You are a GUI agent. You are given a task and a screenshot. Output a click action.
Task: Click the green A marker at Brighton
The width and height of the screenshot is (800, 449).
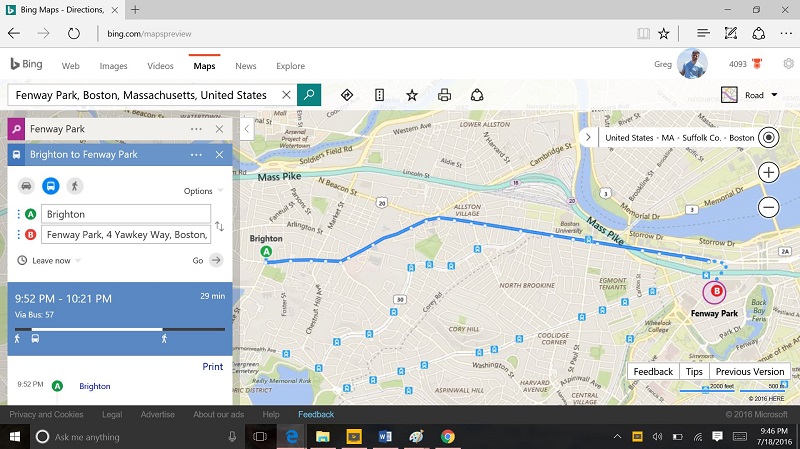coord(266,251)
